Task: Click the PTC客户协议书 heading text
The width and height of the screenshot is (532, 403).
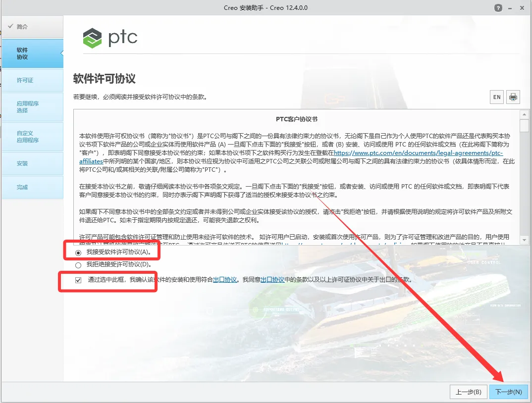Action: point(297,119)
